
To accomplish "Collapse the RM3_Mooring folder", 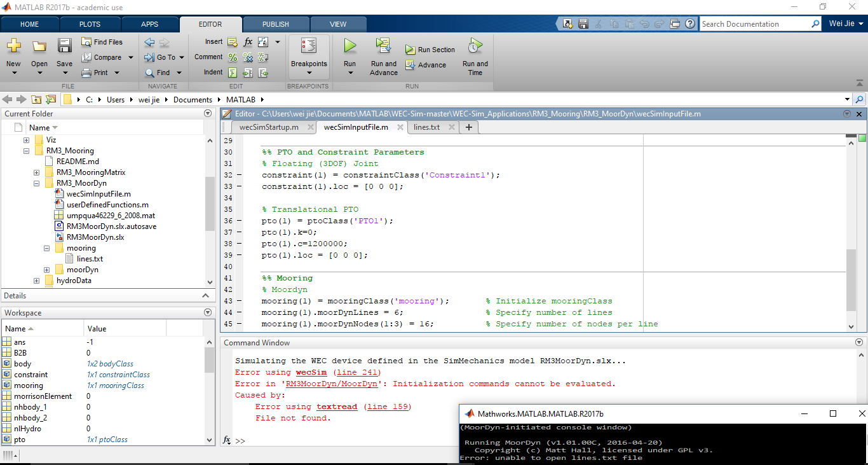I will pyautogui.click(x=26, y=151).
